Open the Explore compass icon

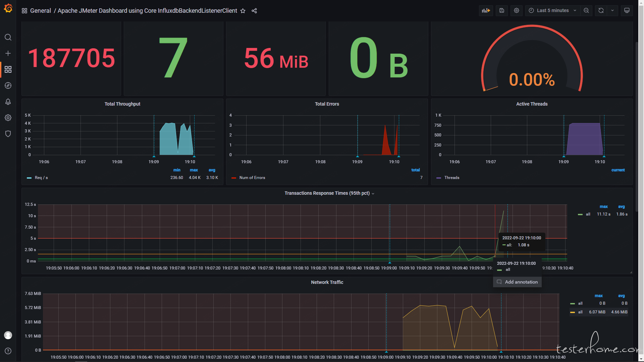point(8,85)
